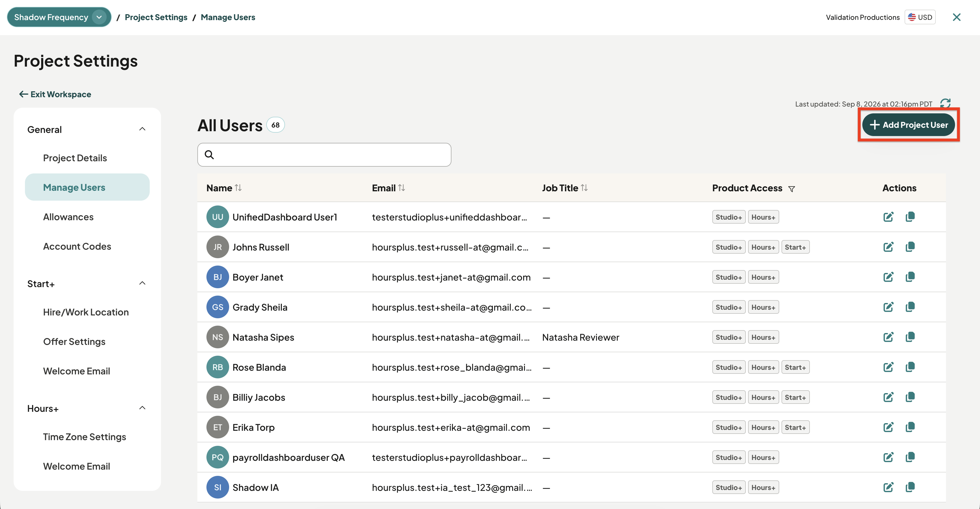980x509 pixels.
Task: Open Time Zone Settings page
Action: click(85, 437)
